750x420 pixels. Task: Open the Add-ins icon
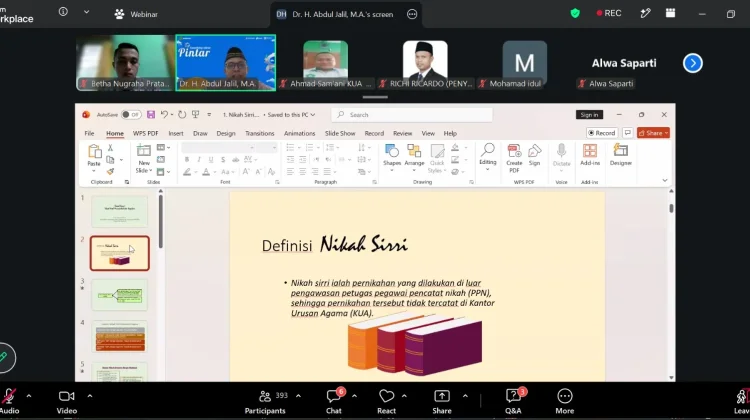click(590, 155)
